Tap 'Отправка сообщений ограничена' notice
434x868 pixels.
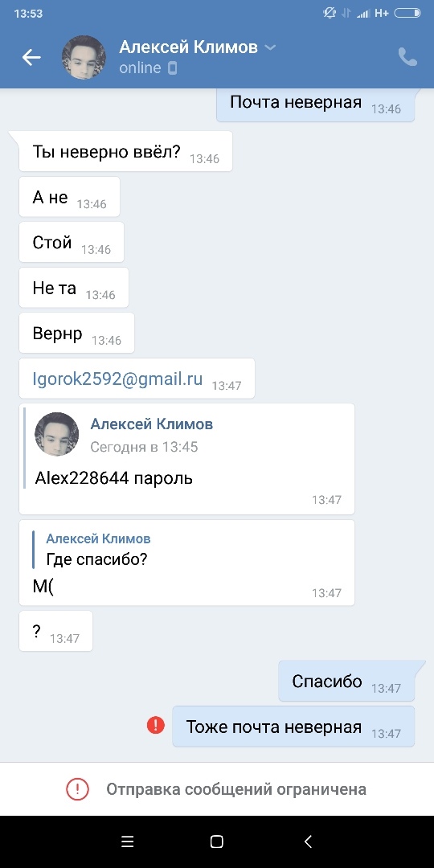217,789
